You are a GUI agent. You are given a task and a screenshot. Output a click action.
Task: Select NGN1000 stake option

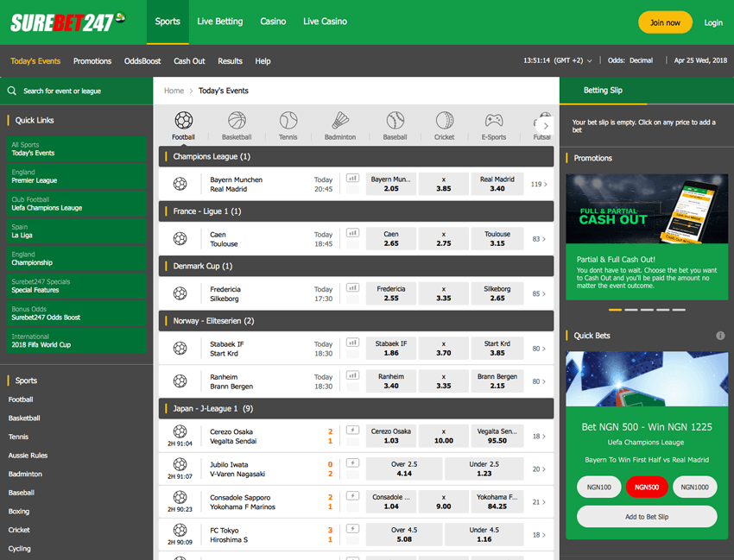(694, 487)
